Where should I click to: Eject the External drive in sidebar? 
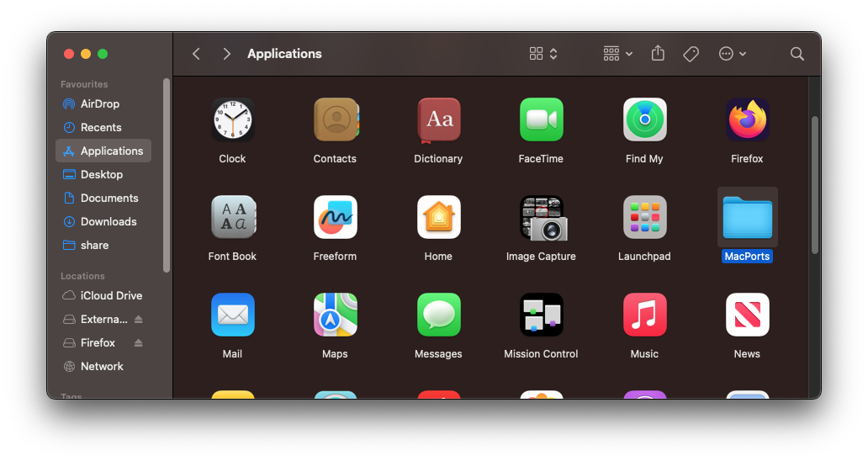[139, 320]
